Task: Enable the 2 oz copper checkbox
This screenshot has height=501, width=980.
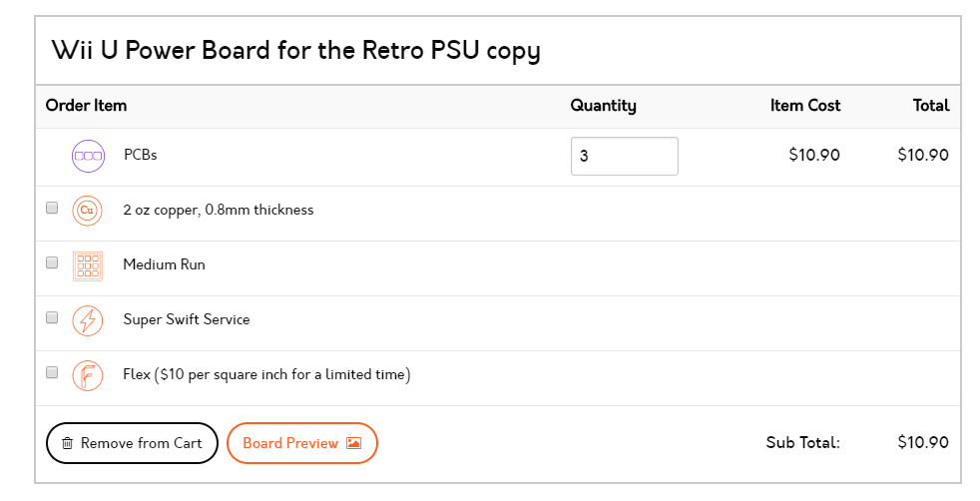Action: click(52, 208)
